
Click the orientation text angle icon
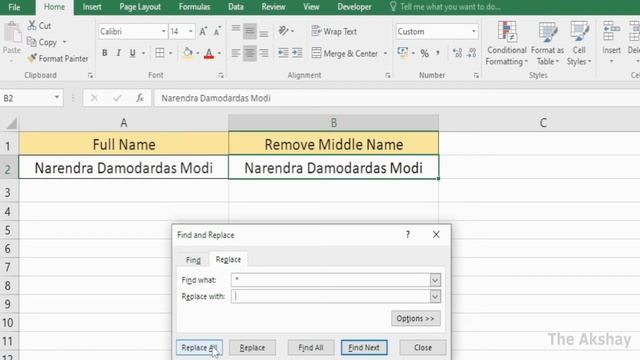283,31
